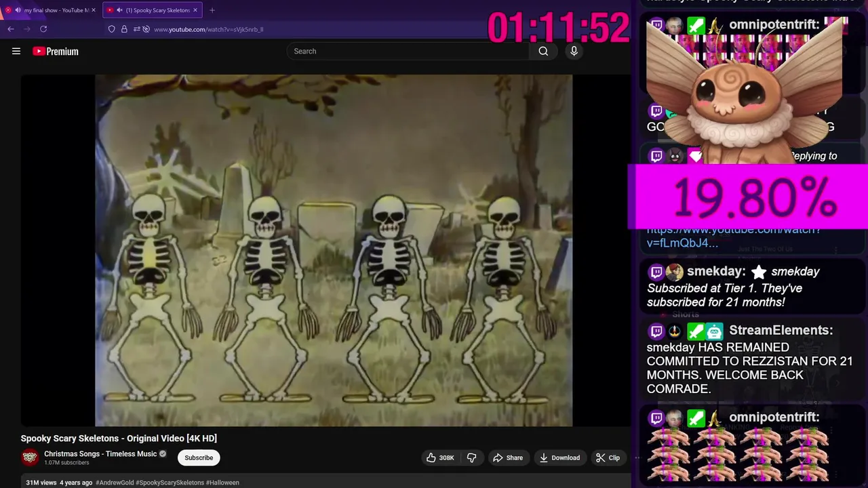This screenshot has width=868, height=488.
Task: Go back with browser back arrow
Action: pos(11,29)
